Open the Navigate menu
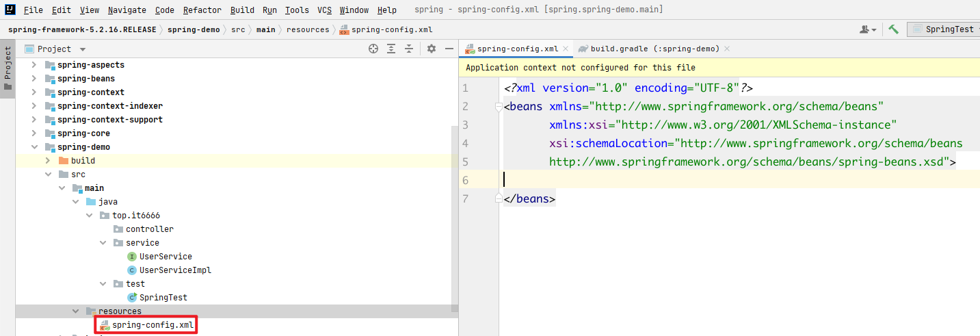 [x=127, y=10]
